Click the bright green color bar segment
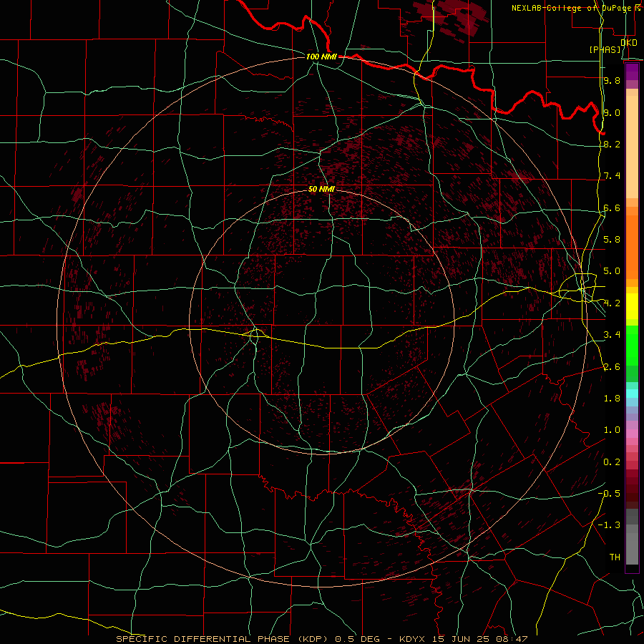Screen dimensions: 644x644 click(x=632, y=346)
